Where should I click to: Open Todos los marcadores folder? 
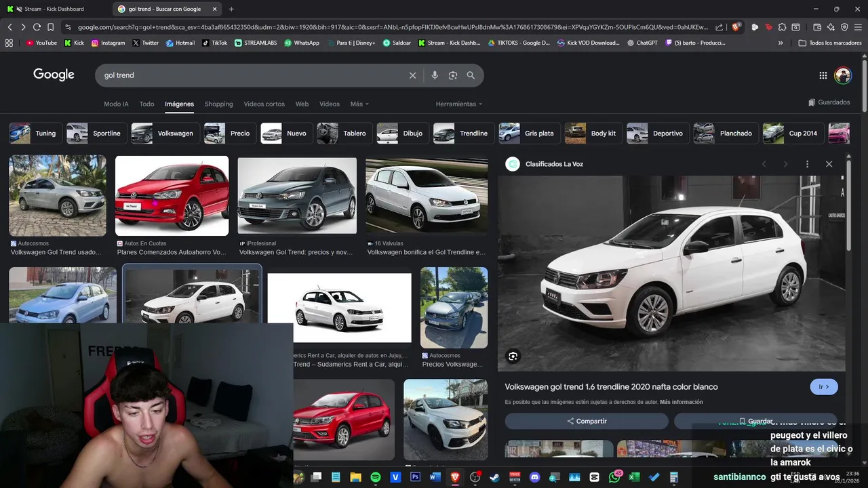(x=830, y=43)
